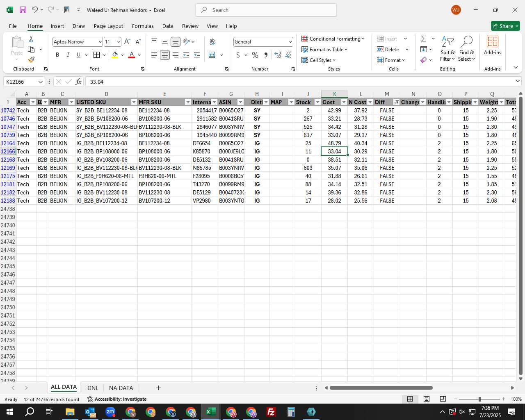Open the File menu
The height and width of the screenshot is (420, 525).
(13, 26)
